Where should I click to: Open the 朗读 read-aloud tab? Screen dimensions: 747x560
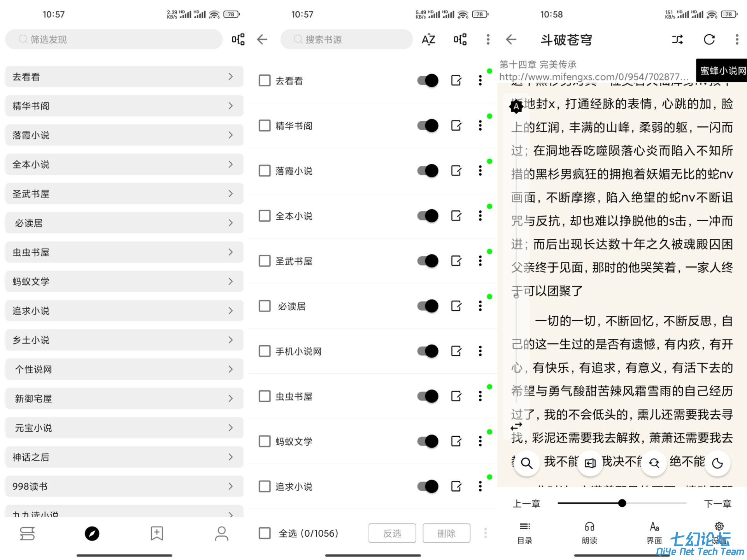coord(589,533)
